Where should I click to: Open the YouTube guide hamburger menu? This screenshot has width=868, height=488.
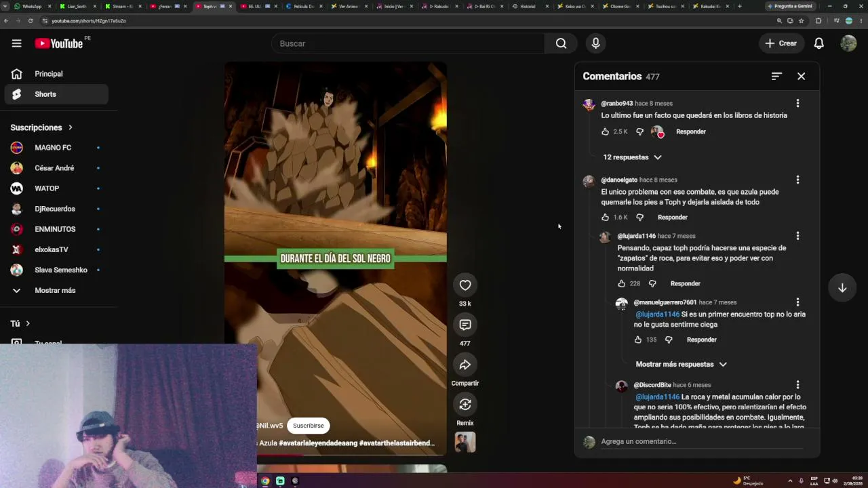coord(16,43)
